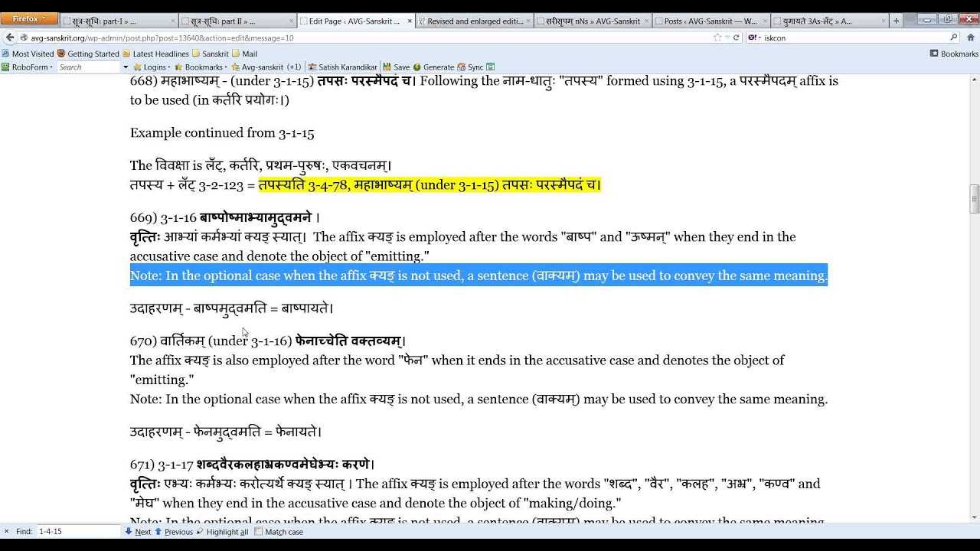The image size is (980, 551).
Task: Click the last icon on RoboForm toolbar
Action: coord(491,67)
